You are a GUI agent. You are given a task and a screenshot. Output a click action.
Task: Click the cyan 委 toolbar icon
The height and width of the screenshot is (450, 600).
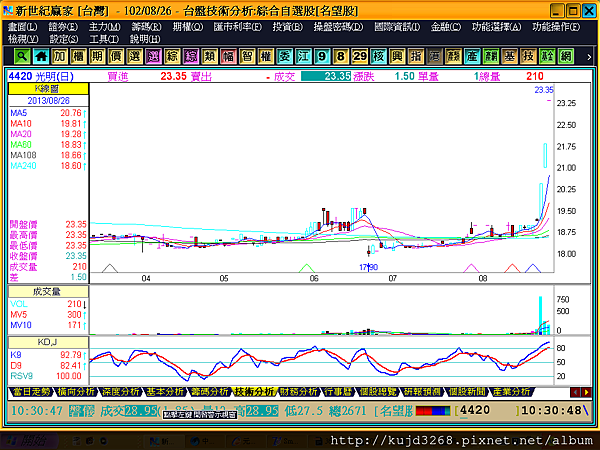pyautogui.click(x=285, y=57)
